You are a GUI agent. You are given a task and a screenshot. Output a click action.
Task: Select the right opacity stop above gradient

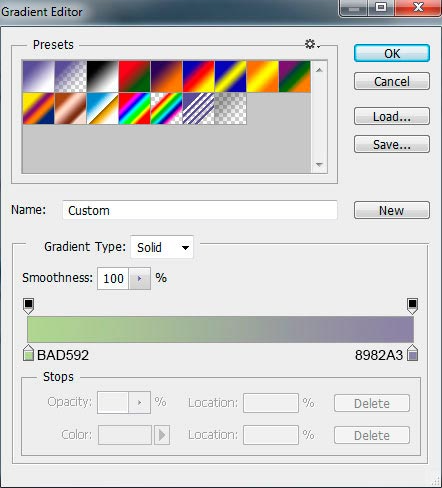412,306
